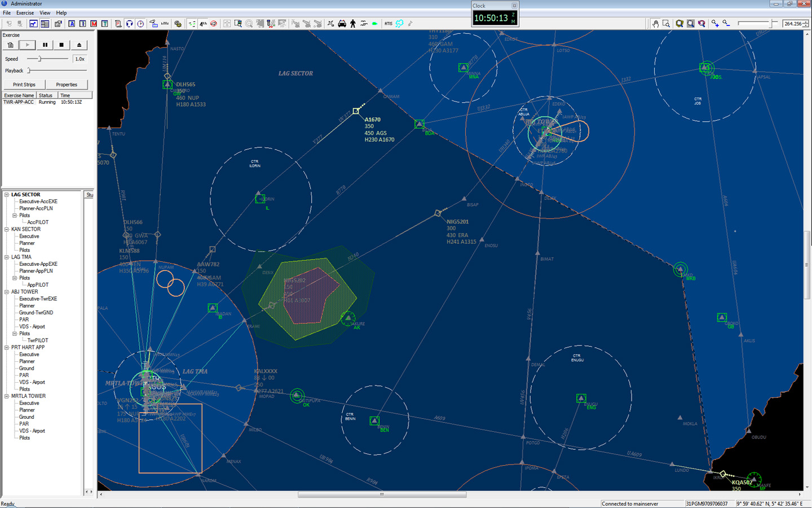The width and height of the screenshot is (812, 508).
Task: Open the View menu
Action: pyautogui.click(x=45, y=12)
